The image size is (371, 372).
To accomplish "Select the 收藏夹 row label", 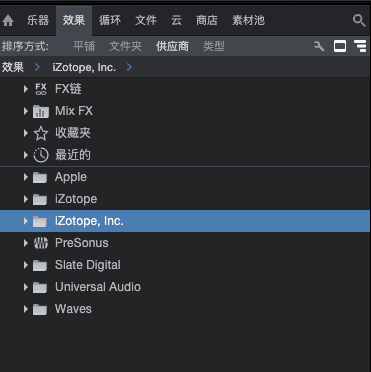I will tap(73, 133).
